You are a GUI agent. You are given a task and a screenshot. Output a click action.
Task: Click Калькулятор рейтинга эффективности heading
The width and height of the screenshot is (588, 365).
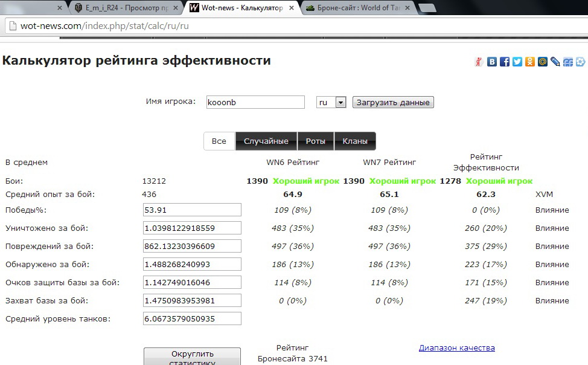click(x=136, y=60)
